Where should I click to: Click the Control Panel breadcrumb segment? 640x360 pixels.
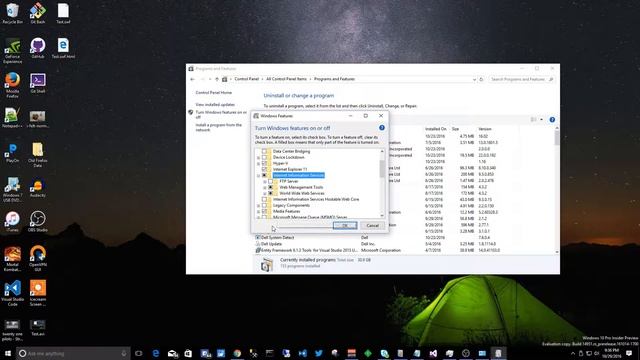(247, 79)
